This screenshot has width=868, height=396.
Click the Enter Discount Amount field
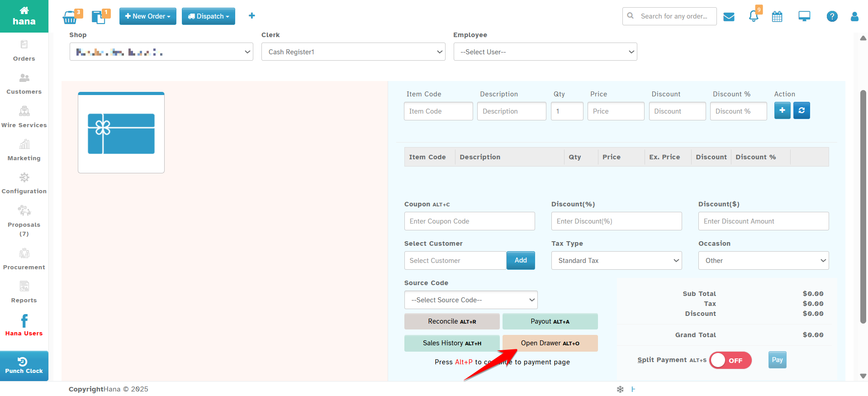tap(764, 221)
